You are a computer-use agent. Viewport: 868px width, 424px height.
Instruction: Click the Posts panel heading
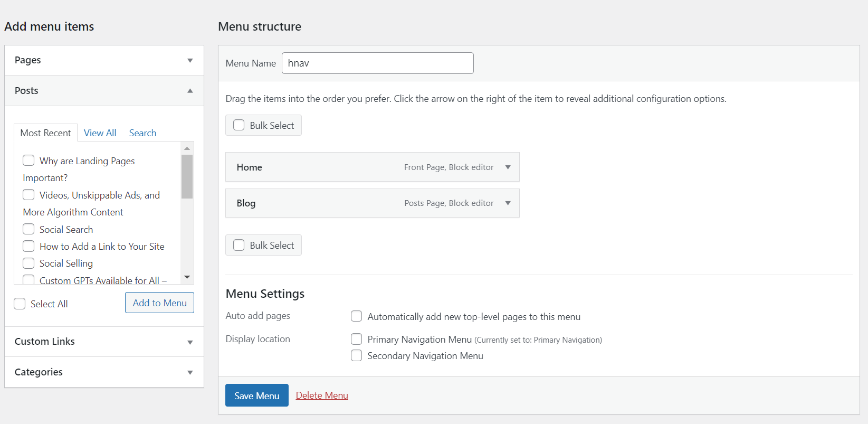[26, 91]
